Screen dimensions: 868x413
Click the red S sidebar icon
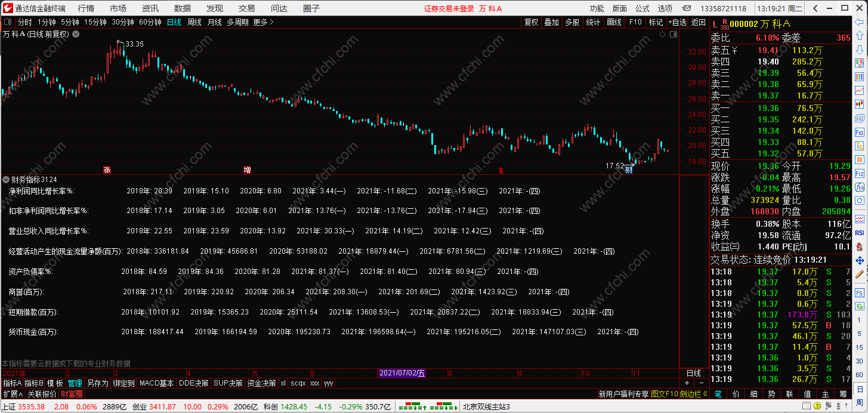[860, 246]
